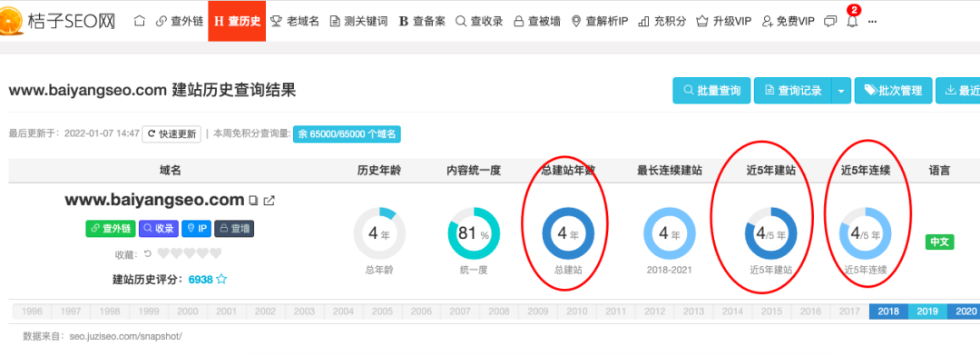Click the 快速更新 refresh button
This screenshot has width=980, height=356.
click(171, 133)
